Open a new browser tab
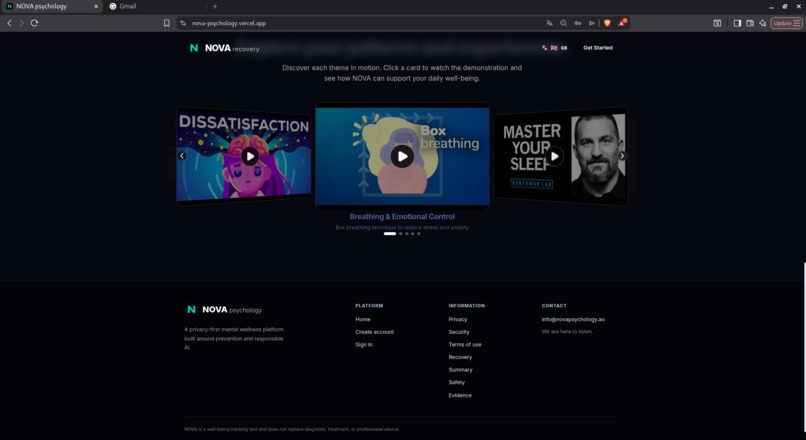Image resolution: width=806 pixels, height=440 pixels. [215, 6]
